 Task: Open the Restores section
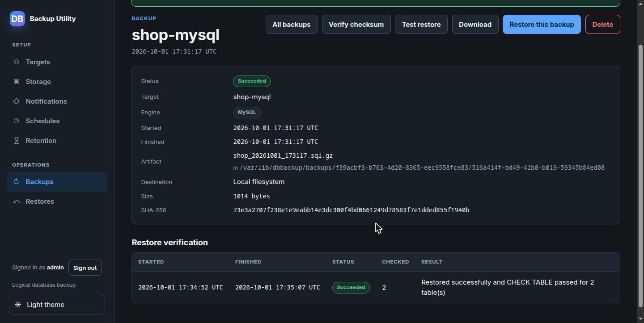pos(57,201)
